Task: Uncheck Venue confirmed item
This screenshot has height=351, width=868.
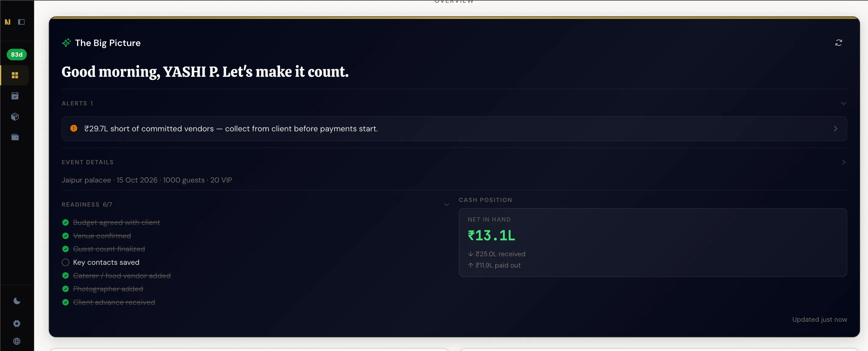Action: pyautogui.click(x=65, y=236)
